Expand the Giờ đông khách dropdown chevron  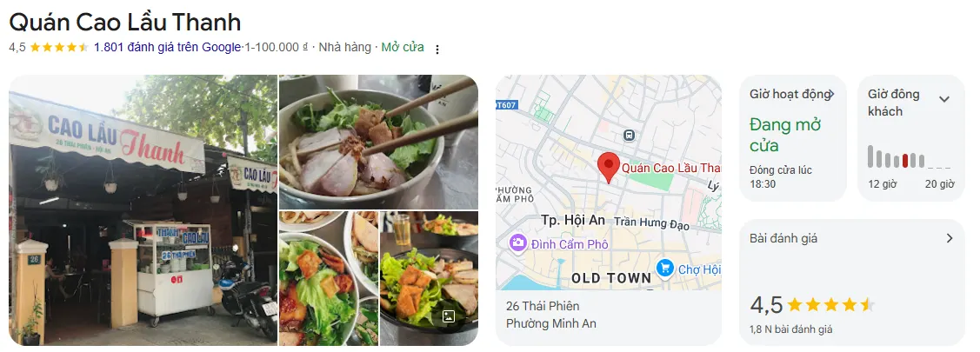pyautogui.click(x=944, y=99)
